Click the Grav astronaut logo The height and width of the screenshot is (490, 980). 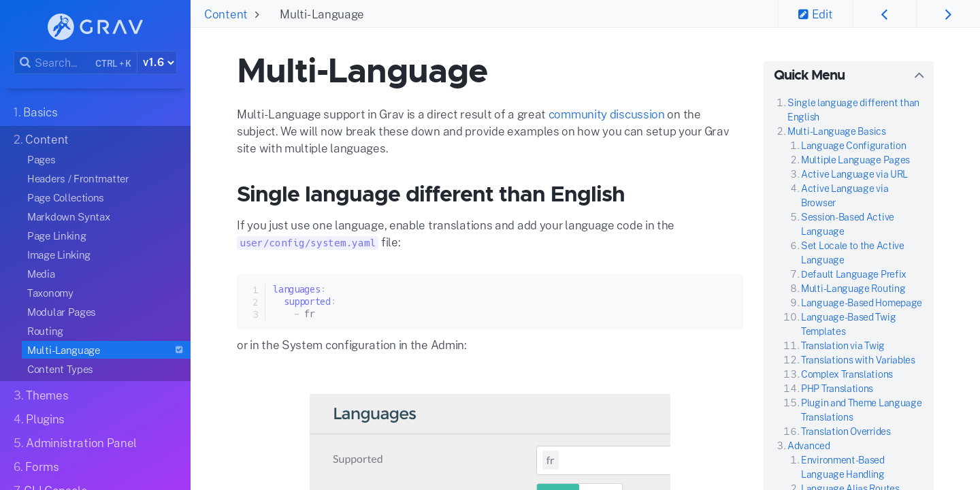pos(61,27)
